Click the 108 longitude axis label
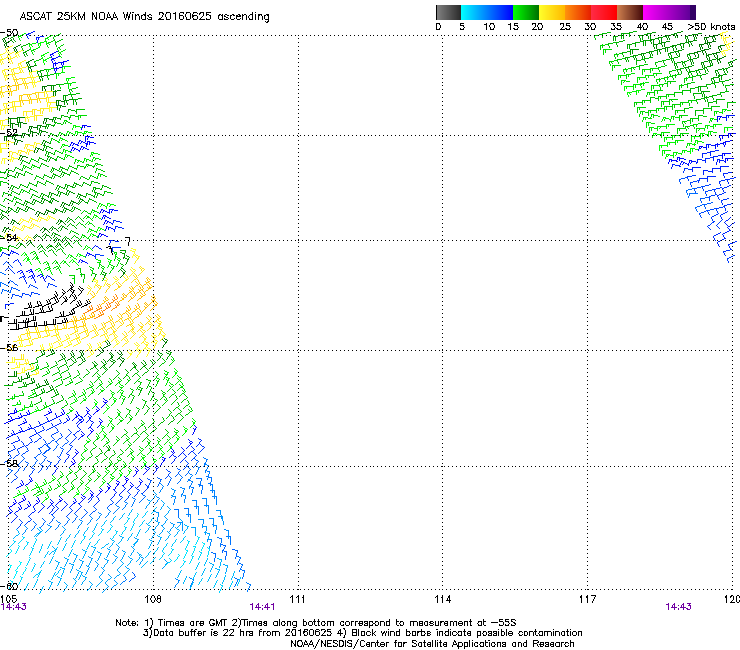 coord(153,599)
